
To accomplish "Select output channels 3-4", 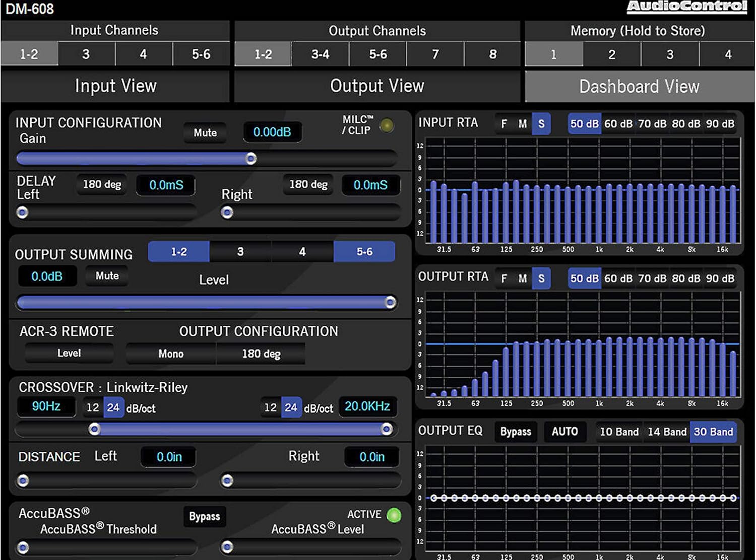I will click(x=320, y=54).
